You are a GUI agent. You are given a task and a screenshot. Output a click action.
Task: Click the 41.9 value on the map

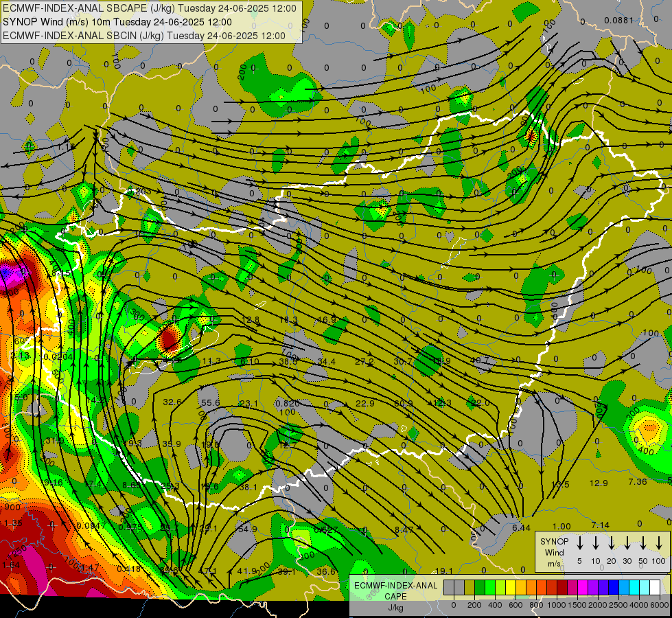[246, 571]
